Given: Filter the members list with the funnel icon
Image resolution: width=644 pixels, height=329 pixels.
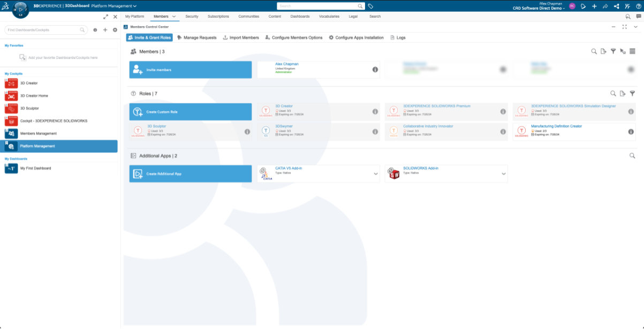Looking at the screenshot, I should (613, 51).
